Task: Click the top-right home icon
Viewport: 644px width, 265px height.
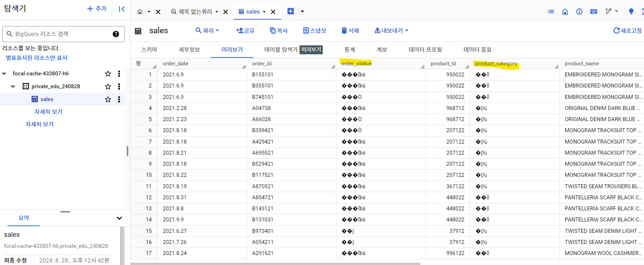Action: [x=565, y=12]
